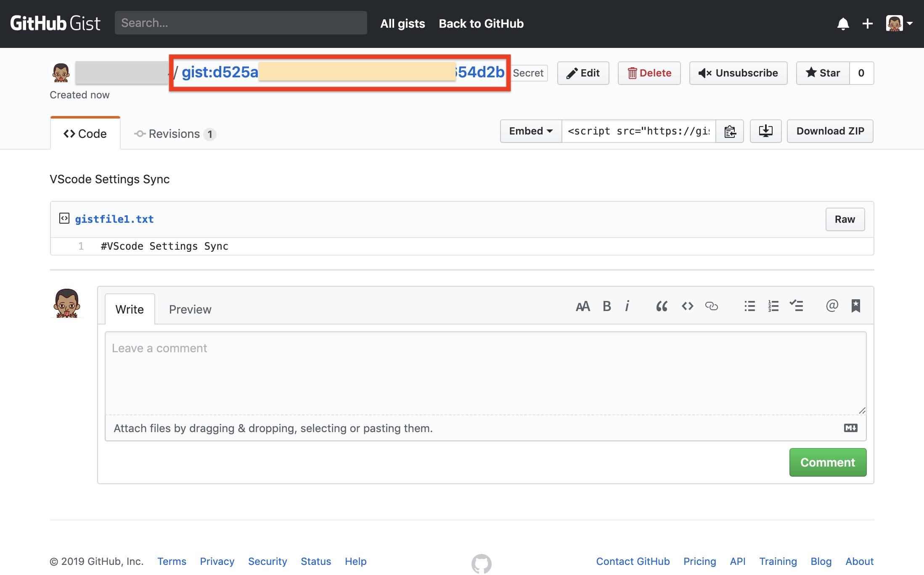924x575 pixels.
Task: Select the Revisions tab
Action: [174, 133]
